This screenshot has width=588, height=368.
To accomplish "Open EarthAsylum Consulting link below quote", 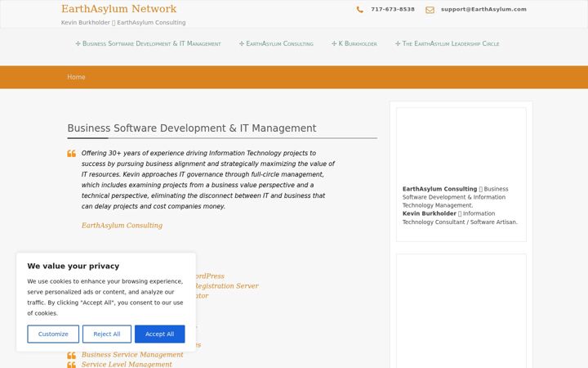I will 122,226.
